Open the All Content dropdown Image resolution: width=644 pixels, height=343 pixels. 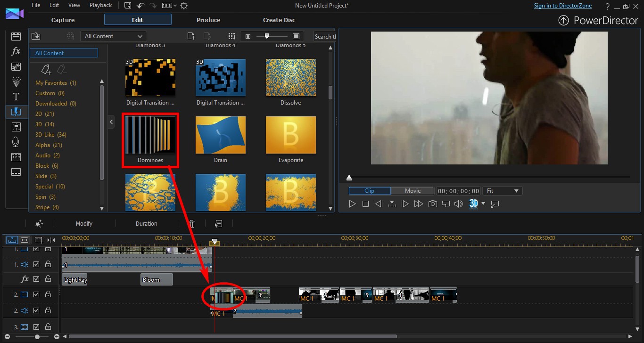point(113,36)
